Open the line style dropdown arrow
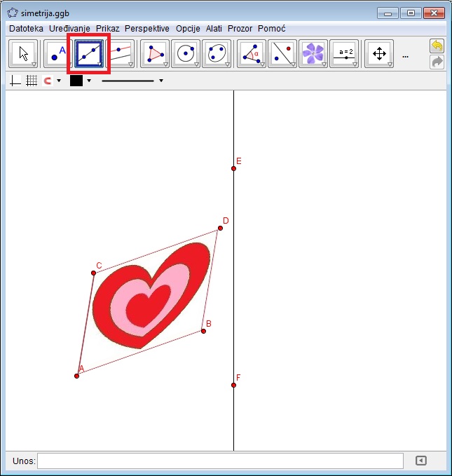452x476 pixels. click(x=161, y=81)
